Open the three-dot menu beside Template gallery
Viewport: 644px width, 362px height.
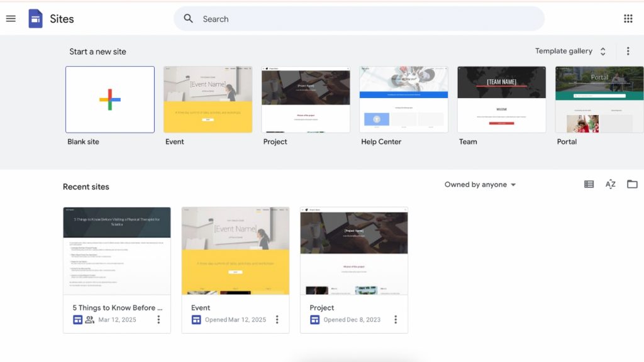[628, 51]
